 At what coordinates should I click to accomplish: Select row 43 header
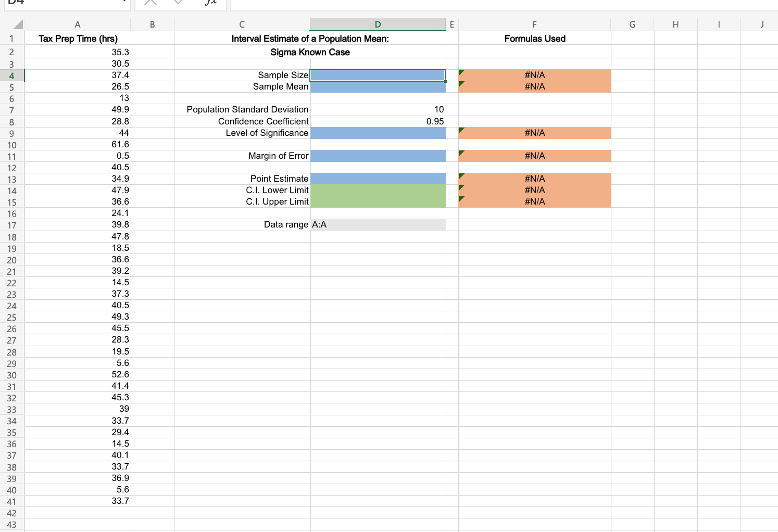pyautogui.click(x=12, y=525)
